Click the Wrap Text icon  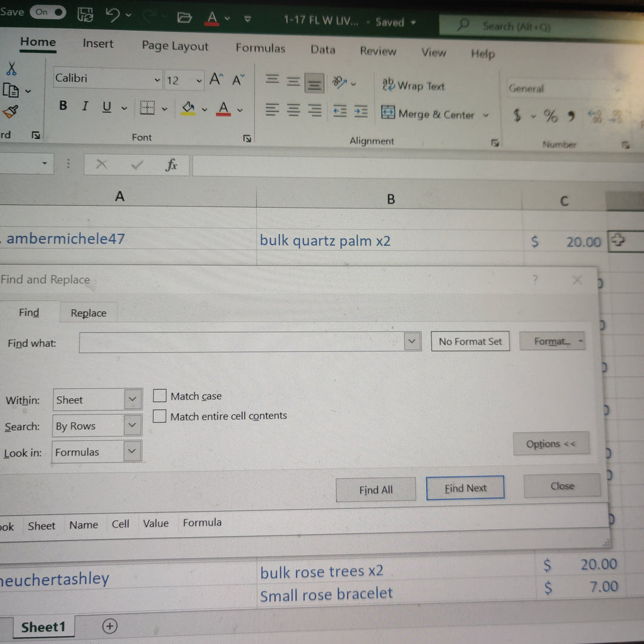click(413, 85)
